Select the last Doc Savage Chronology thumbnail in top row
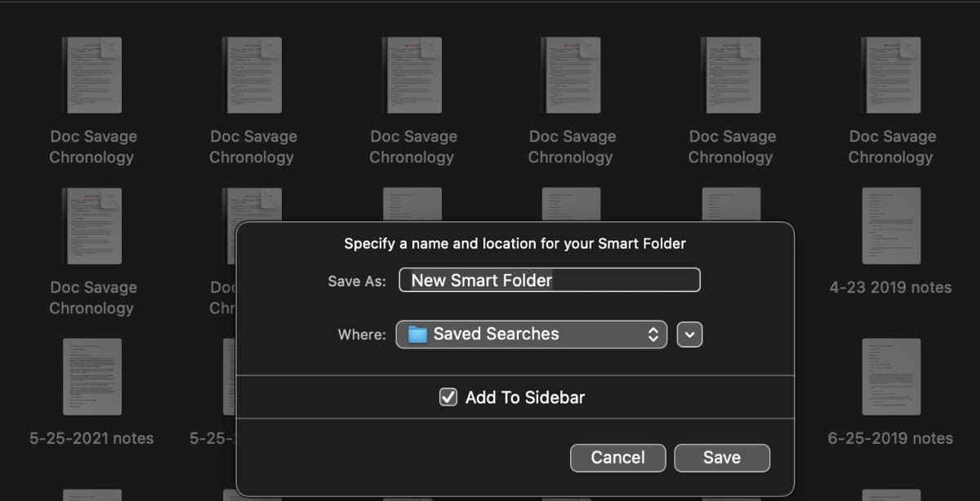The image size is (980, 501). pos(891,75)
